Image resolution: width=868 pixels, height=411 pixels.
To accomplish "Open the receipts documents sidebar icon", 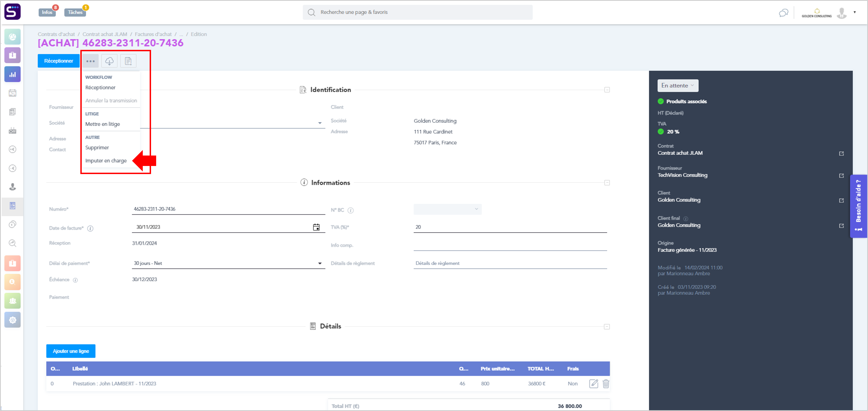I will pyautogui.click(x=12, y=112).
